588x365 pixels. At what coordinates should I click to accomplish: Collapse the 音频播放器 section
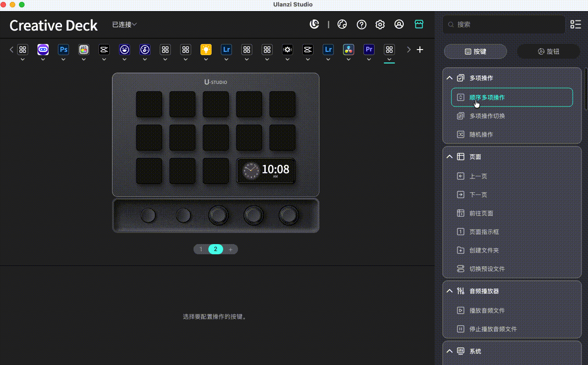coord(450,291)
